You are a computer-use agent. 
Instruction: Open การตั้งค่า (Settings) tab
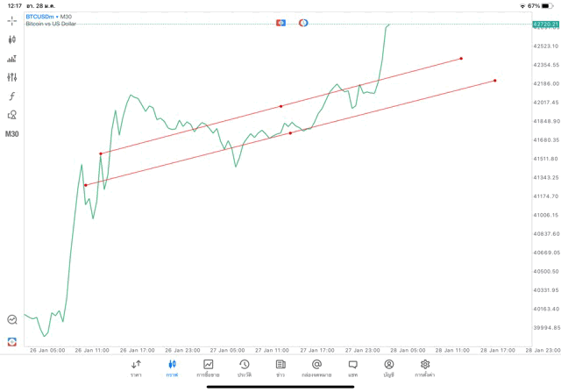[425, 368]
